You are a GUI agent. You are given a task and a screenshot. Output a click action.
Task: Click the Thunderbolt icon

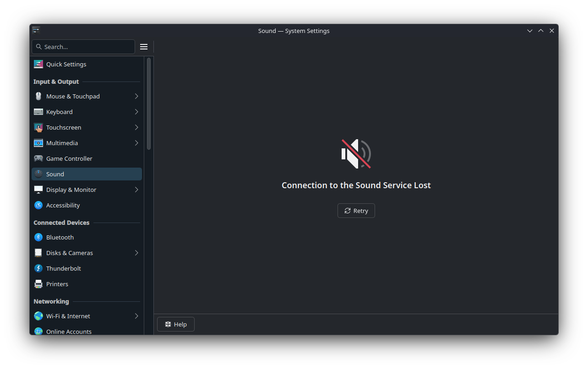[38, 268]
